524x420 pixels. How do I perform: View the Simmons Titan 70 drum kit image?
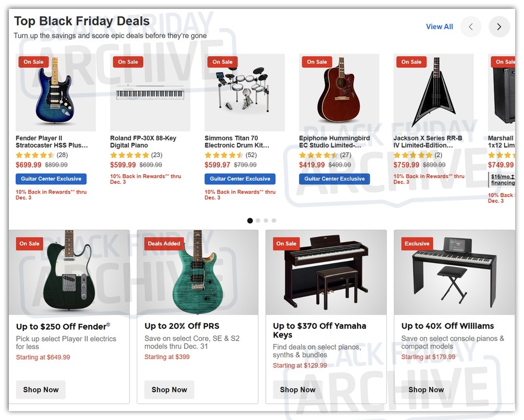tap(244, 92)
